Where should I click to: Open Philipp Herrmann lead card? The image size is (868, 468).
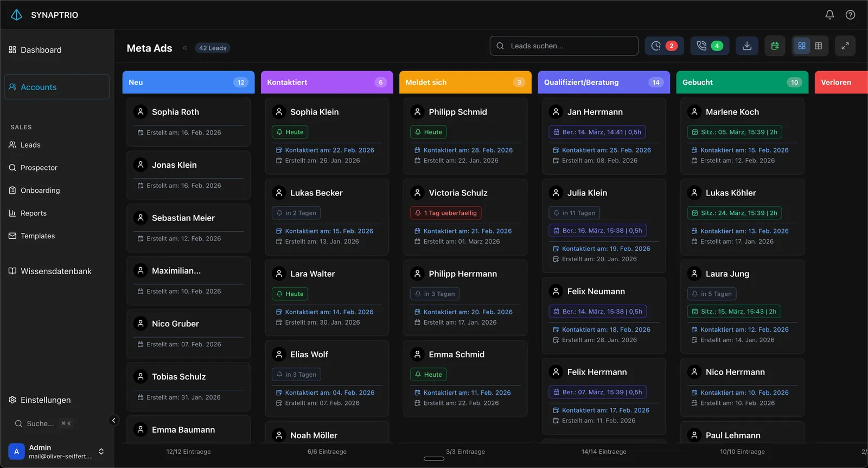coord(465,298)
